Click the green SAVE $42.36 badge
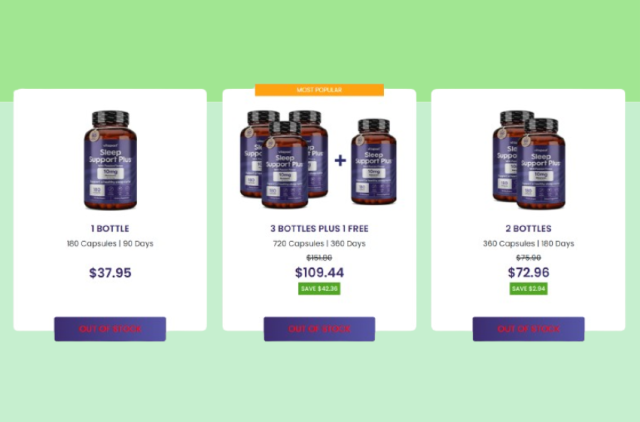The height and width of the screenshot is (422, 640). pos(319,289)
